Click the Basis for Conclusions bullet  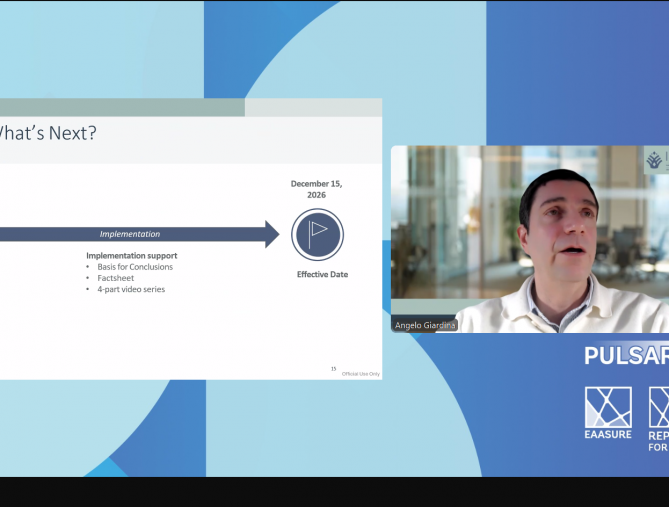[x=135, y=267]
